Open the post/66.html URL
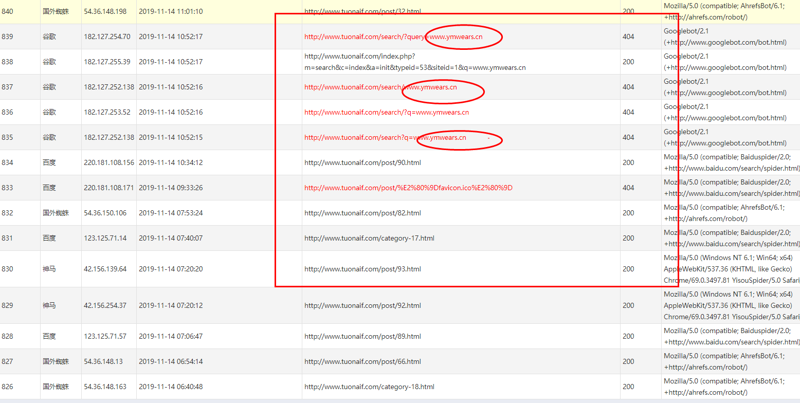The image size is (800, 403). (363, 362)
